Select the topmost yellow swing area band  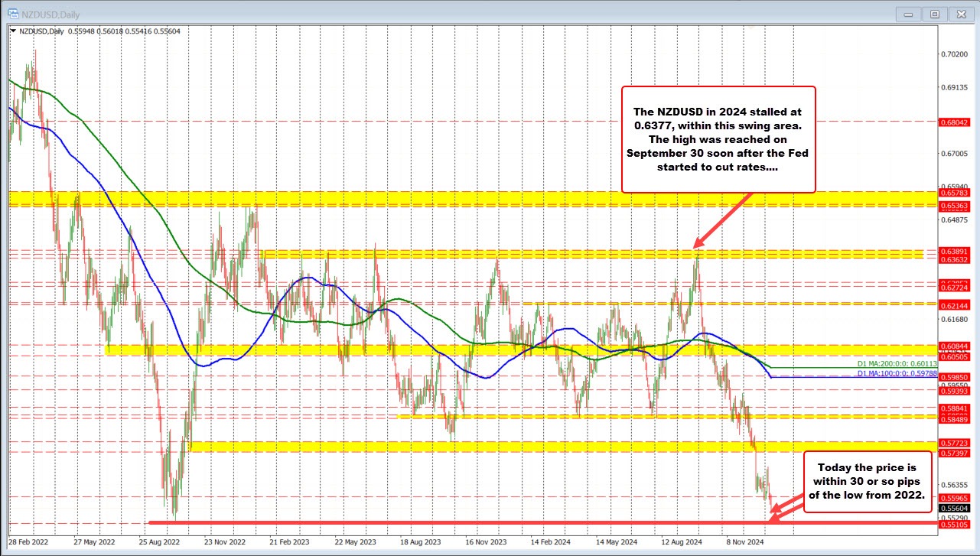click(x=459, y=199)
